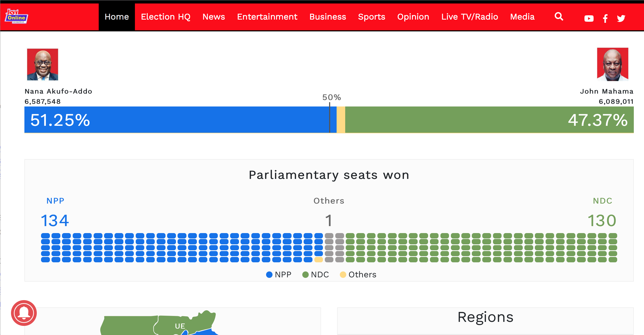The image size is (644, 335).
Task: Open the Business section
Action: tap(327, 17)
